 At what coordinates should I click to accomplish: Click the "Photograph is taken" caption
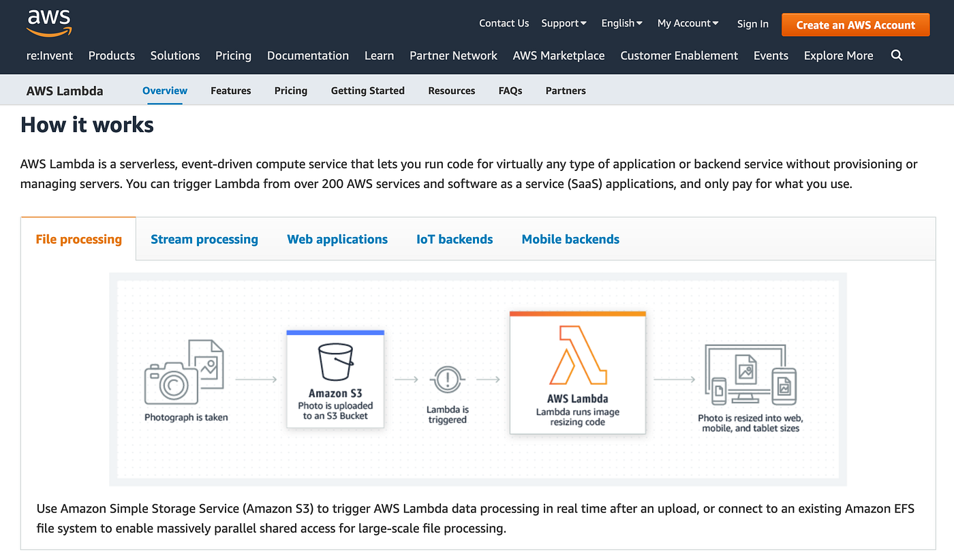tap(186, 417)
